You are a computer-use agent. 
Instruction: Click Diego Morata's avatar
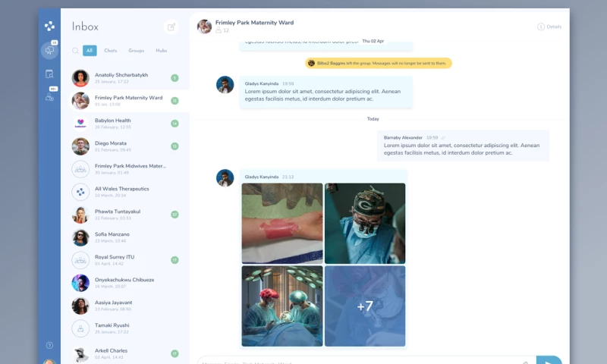(x=80, y=146)
